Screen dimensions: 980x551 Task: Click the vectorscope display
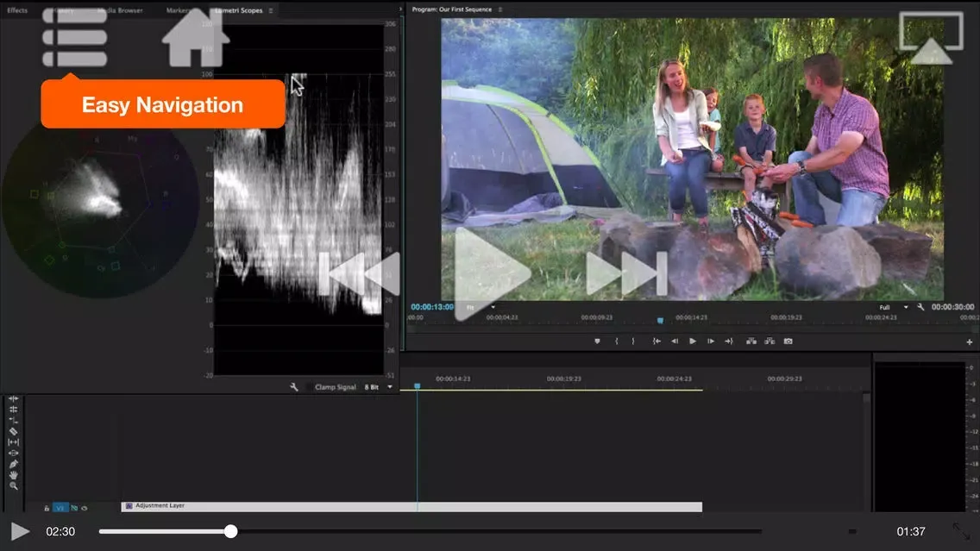point(100,203)
